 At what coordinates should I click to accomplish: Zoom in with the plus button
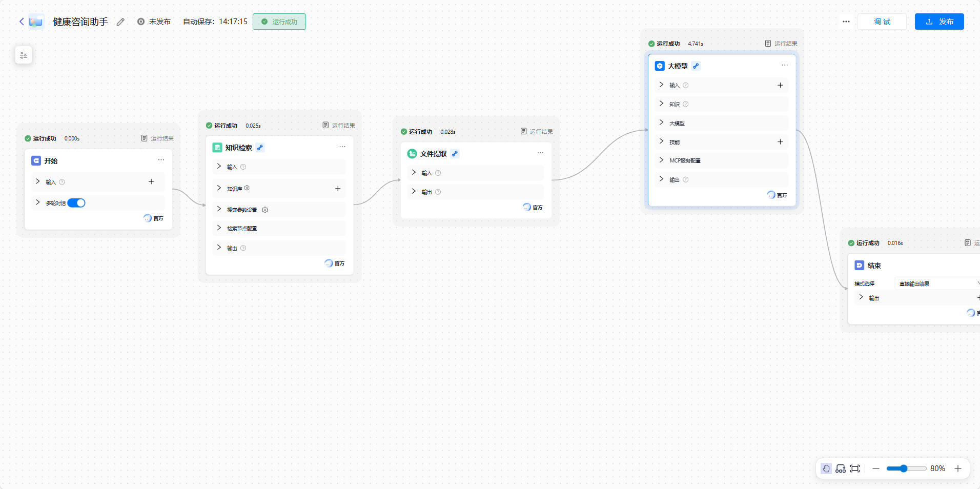(x=958, y=468)
